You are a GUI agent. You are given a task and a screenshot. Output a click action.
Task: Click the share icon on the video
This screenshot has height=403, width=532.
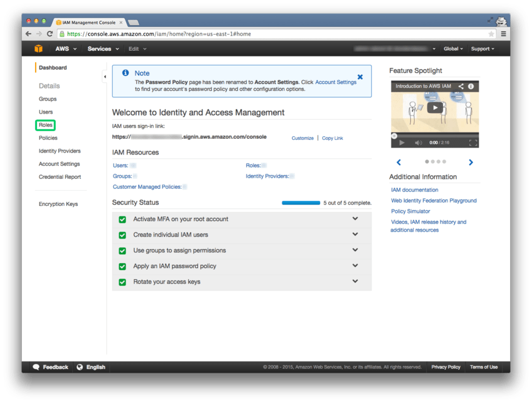(x=460, y=86)
